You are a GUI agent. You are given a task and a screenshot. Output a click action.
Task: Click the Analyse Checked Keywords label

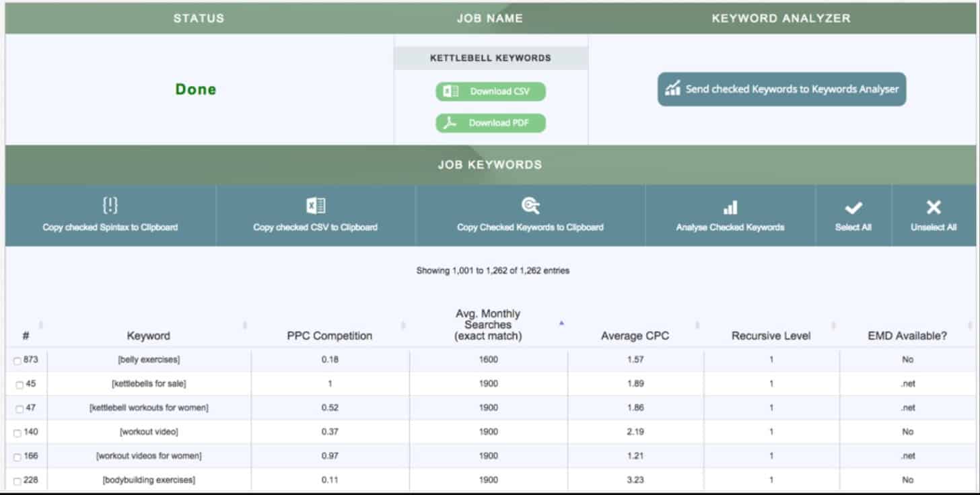[x=730, y=227]
